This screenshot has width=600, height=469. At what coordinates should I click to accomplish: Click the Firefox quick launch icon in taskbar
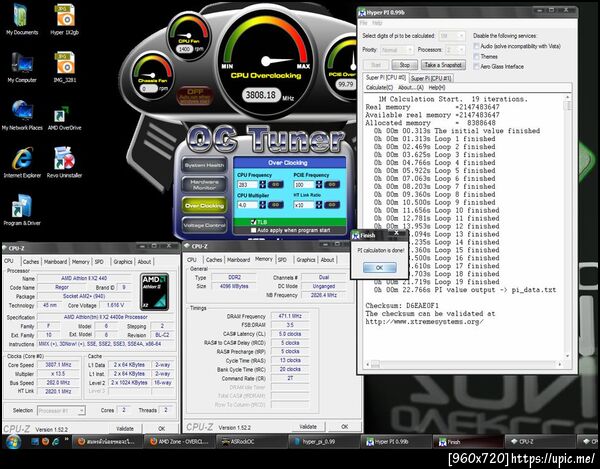pyautogui.click(x=46, y=441)
